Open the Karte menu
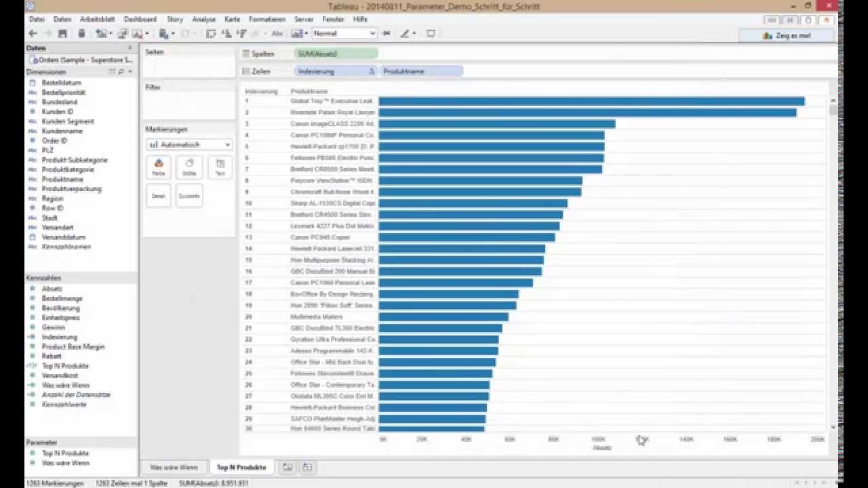Image resolution: width=868 pixels, height=488 pixels. pyautogui.click(x=232, y=20)
